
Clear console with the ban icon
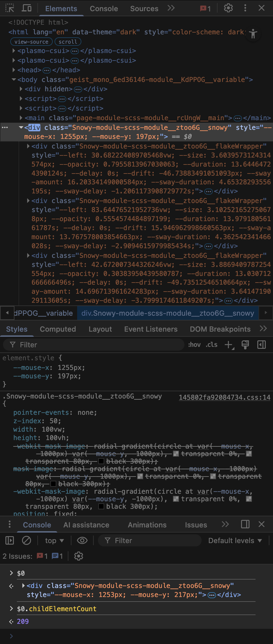tap(27, 541)
